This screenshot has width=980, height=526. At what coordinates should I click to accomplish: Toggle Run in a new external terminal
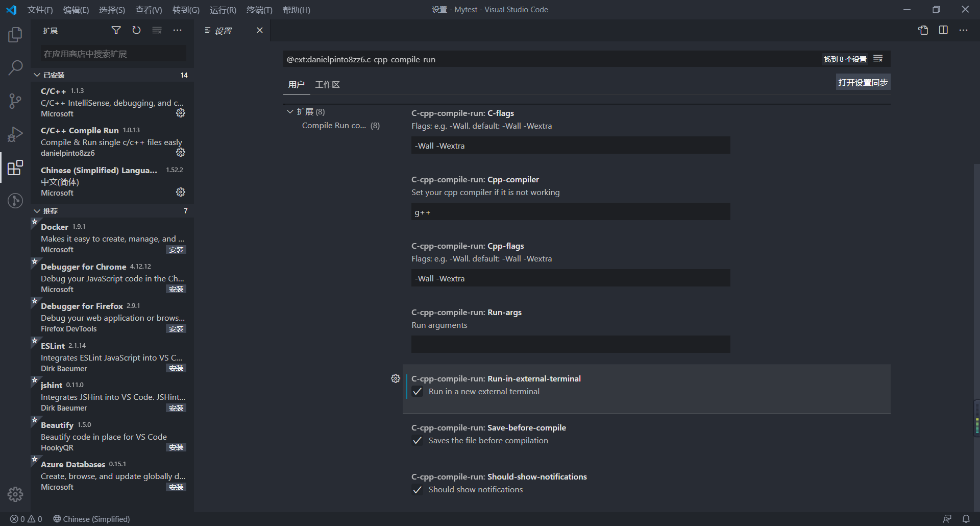pos(418,392)
